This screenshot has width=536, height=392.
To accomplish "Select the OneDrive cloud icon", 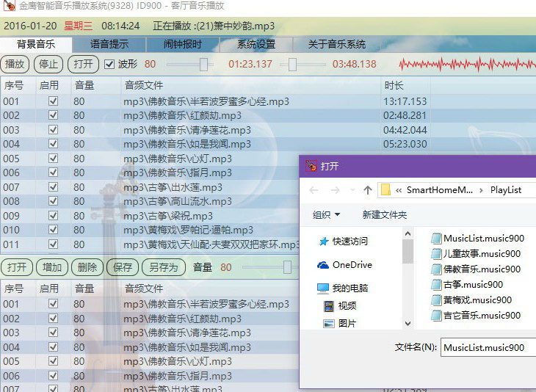I will (323, 265).
